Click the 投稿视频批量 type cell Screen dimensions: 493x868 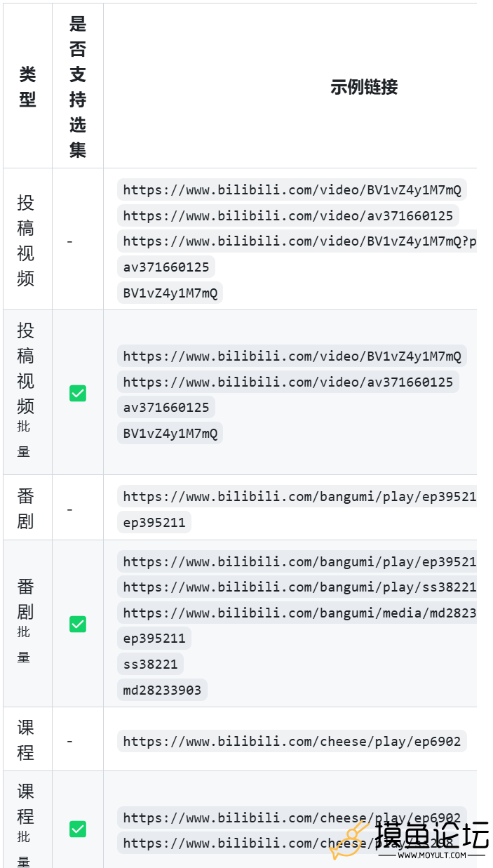coord(27,392)
